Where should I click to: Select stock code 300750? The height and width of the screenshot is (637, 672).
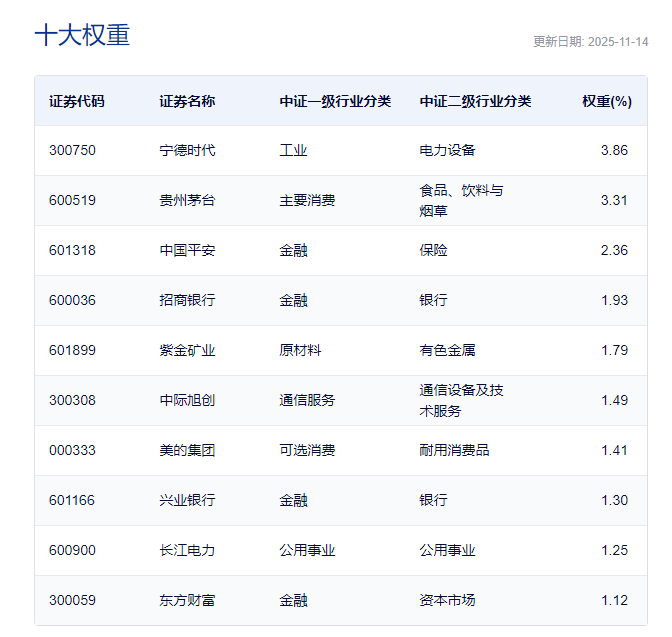click(72, 150)
